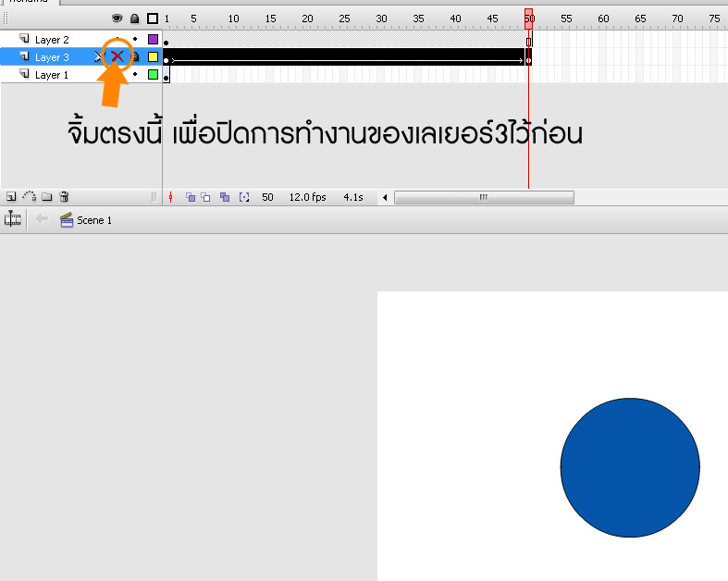The height and width of the screenshot is (581, 728).
Task: Click the Scene 1 label
Action: pyautogui.click(x=94, y=220)
